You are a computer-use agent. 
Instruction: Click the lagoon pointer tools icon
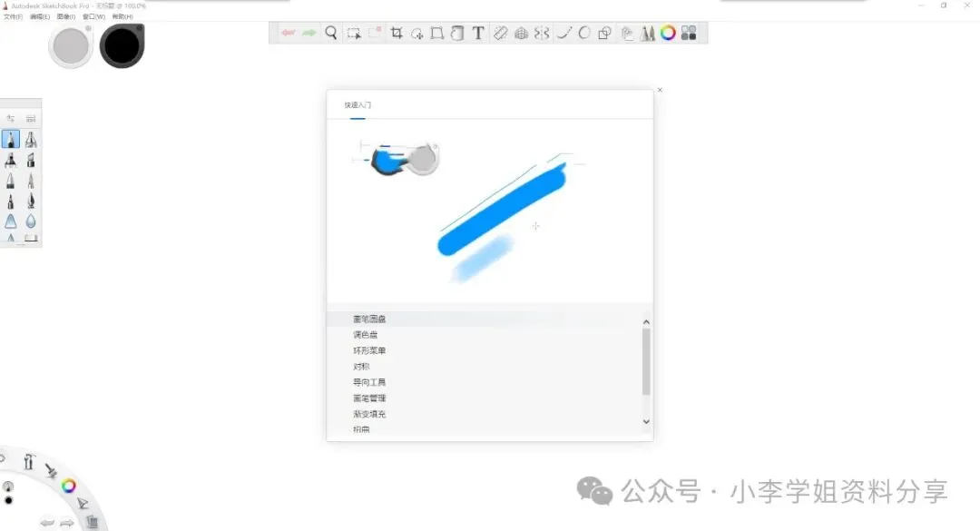tap(83, 504)
